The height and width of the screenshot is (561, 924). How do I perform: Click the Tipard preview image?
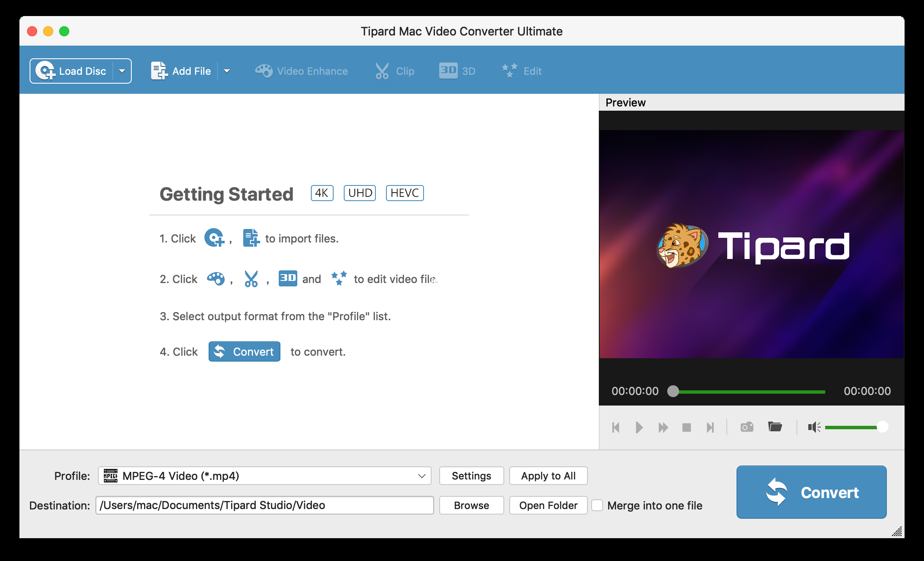[752, 244]
